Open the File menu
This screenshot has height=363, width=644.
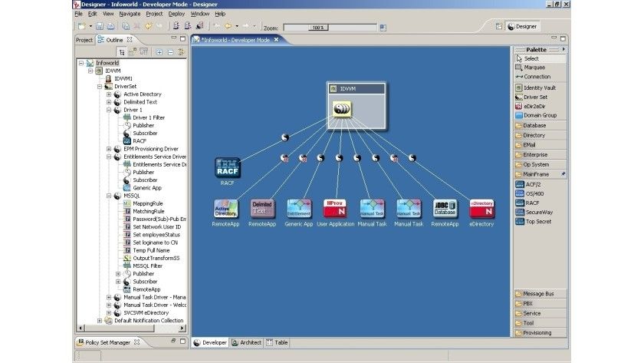tap(78, 14)
